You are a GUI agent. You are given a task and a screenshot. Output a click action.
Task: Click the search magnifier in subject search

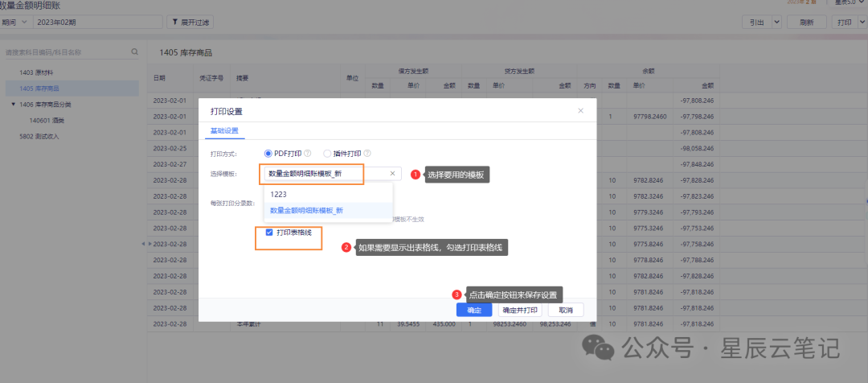[134, 52]
